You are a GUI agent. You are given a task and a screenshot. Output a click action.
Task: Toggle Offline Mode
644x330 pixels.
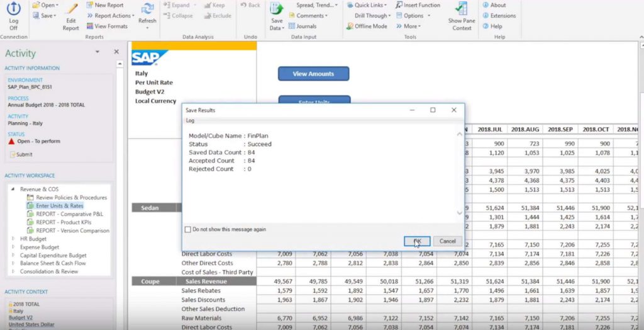(367, 26)
